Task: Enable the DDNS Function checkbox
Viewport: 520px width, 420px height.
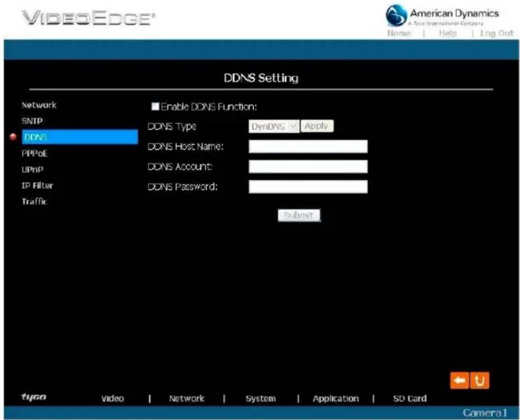Action: pos(155,106)
